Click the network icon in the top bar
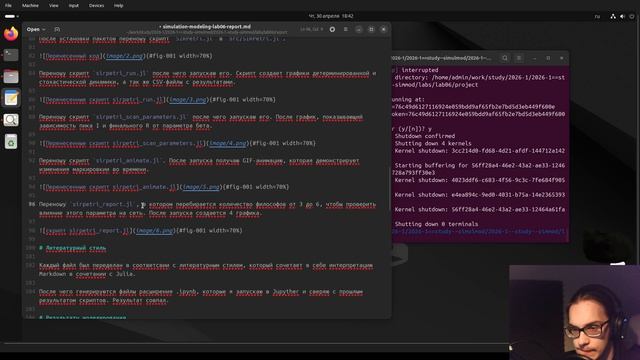The height and width of the screenshot is (360, 640). click(613, 16)
